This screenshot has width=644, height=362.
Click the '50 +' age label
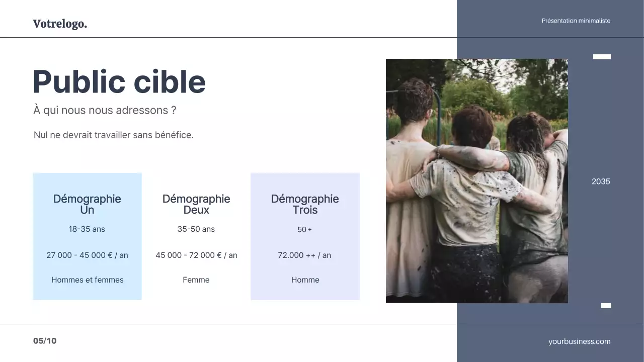(x=305, y=229)
